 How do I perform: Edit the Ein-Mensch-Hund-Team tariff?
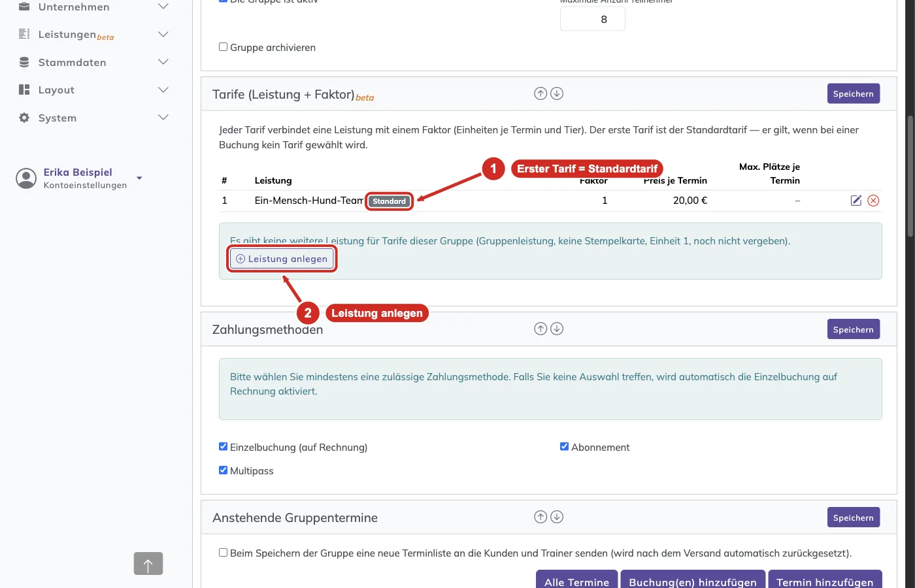click(856, 201)
